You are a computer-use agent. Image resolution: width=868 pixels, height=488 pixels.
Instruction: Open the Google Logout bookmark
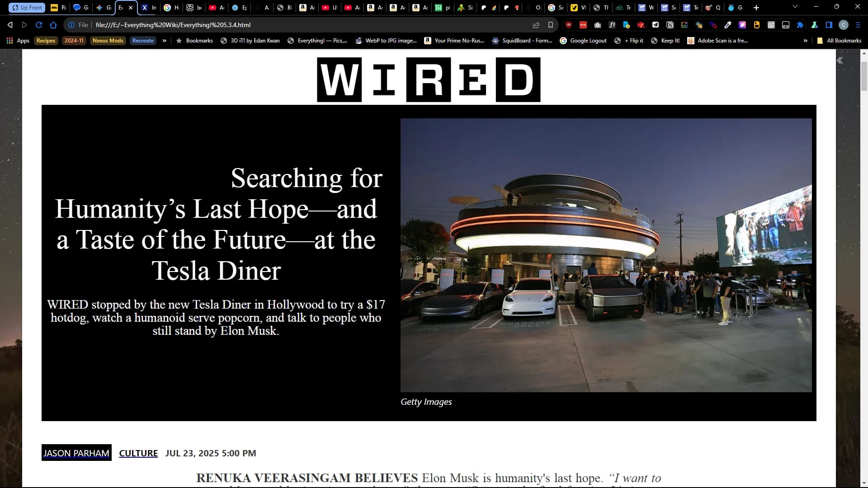pos(583,41)
